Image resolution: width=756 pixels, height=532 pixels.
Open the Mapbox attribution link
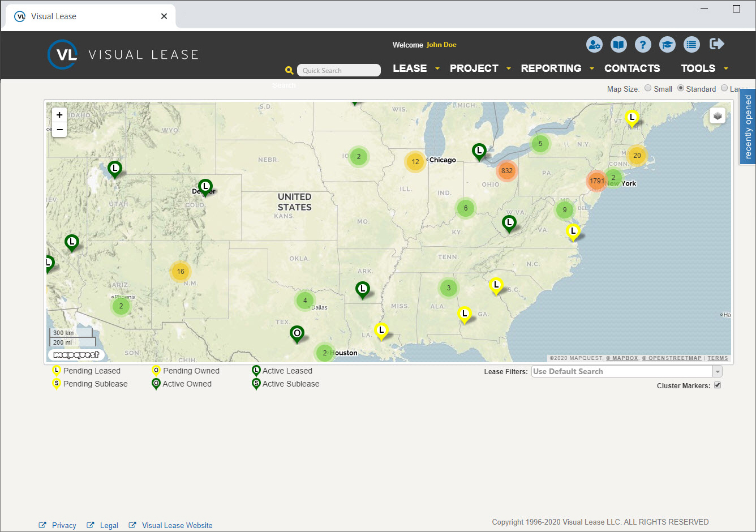(622, 358)
